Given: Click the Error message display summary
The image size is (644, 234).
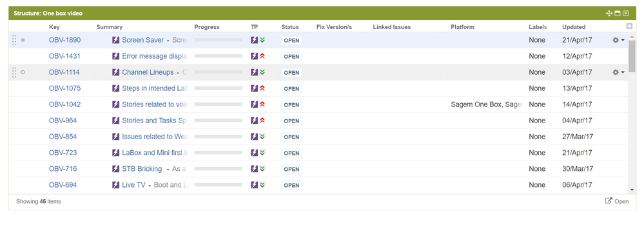Looking at the screenshot, I should 155,56.
